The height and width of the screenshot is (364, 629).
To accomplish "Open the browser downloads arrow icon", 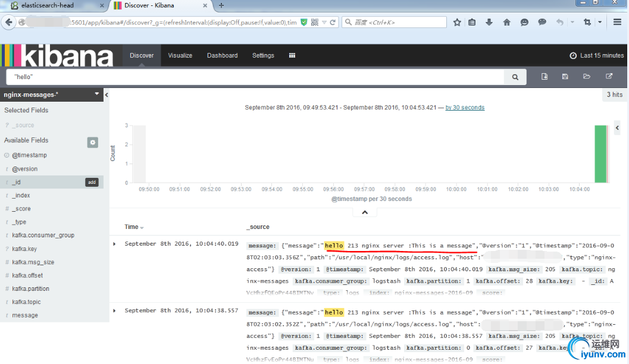I will pyautogui.click(x=489, y=23).
